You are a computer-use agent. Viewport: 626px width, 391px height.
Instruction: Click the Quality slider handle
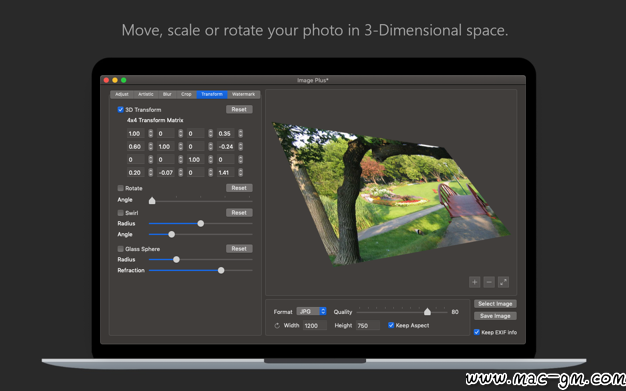427,312
